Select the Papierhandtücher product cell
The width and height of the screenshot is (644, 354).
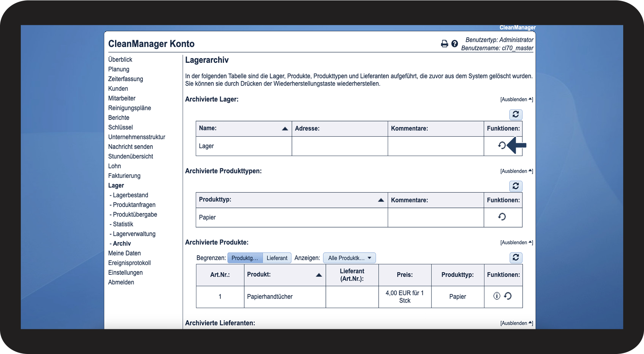(285, 297)
